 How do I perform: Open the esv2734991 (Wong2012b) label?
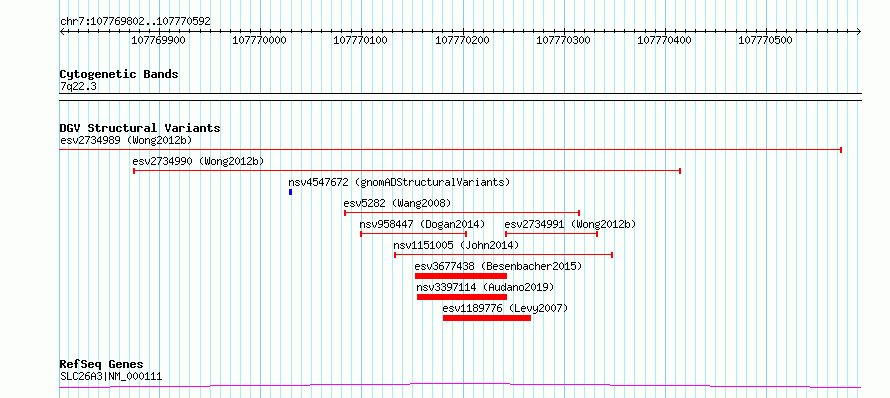coord(570,224)
